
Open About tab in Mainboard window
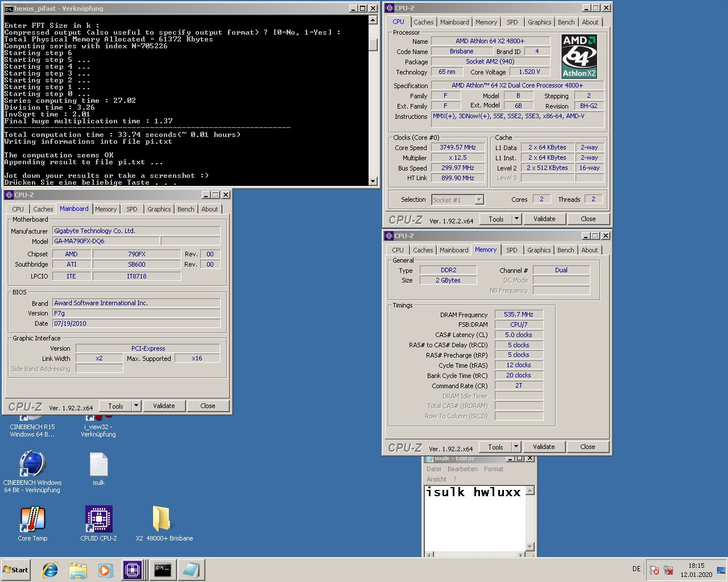pos(210,209)
